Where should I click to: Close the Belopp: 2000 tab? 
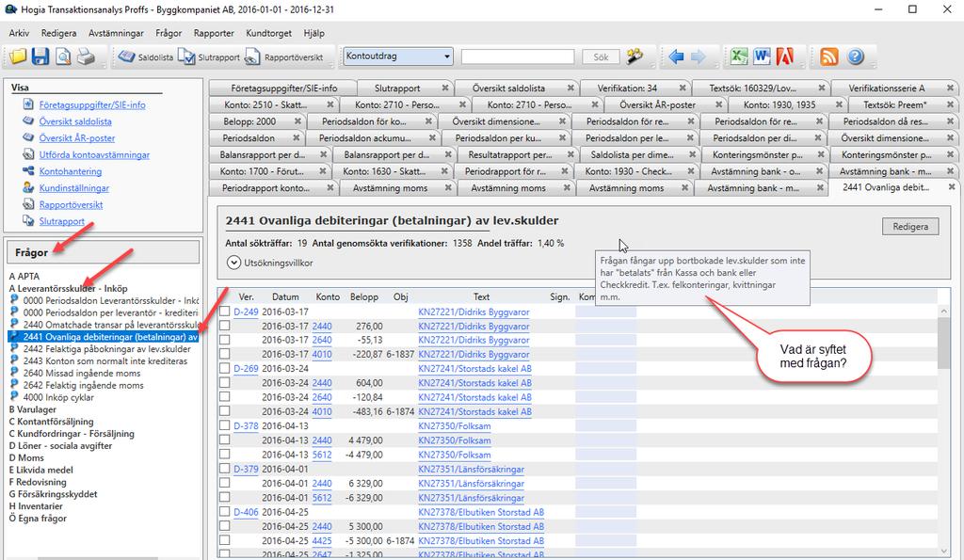tap(297, 121)
